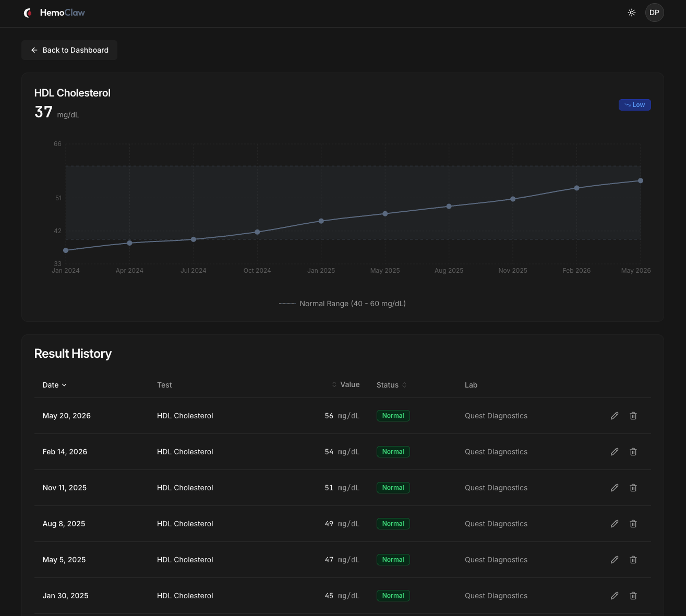Toggle the light/dark theme sun icon
The width and height of the screenshot is (686, 616).
632,13
